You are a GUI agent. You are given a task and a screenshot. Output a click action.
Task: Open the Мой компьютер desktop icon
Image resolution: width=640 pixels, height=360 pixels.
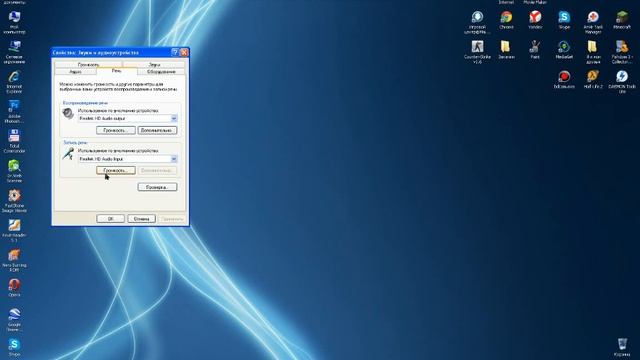pos(14,22)
